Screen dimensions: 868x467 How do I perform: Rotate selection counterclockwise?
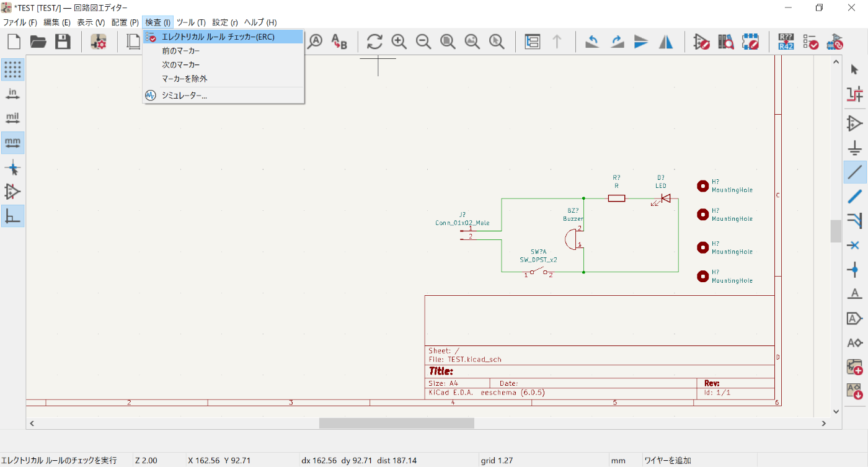(592, 42)
